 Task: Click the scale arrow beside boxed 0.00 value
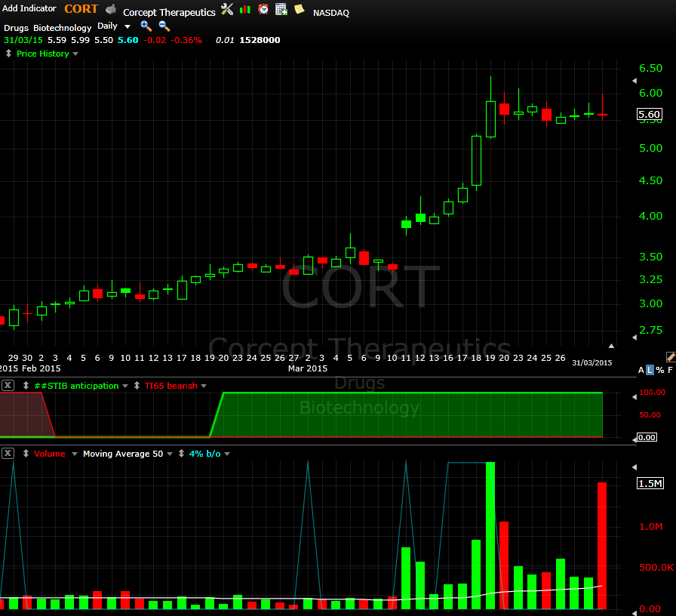[635, 439]
